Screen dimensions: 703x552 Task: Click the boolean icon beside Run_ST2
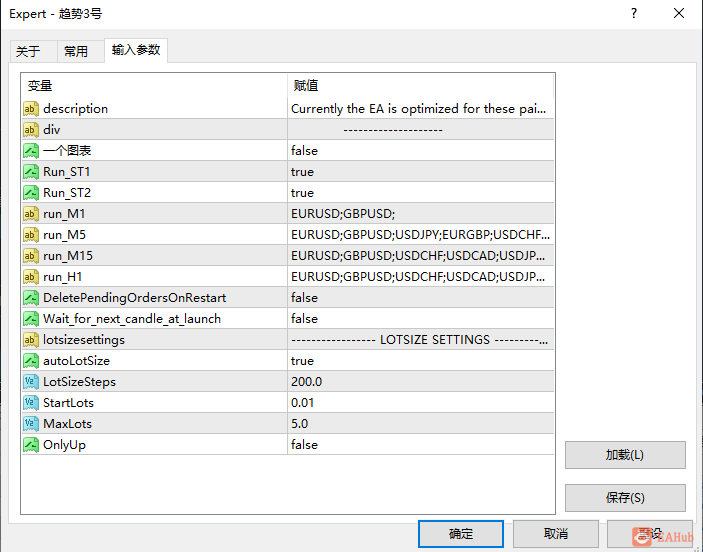point(31,193)
